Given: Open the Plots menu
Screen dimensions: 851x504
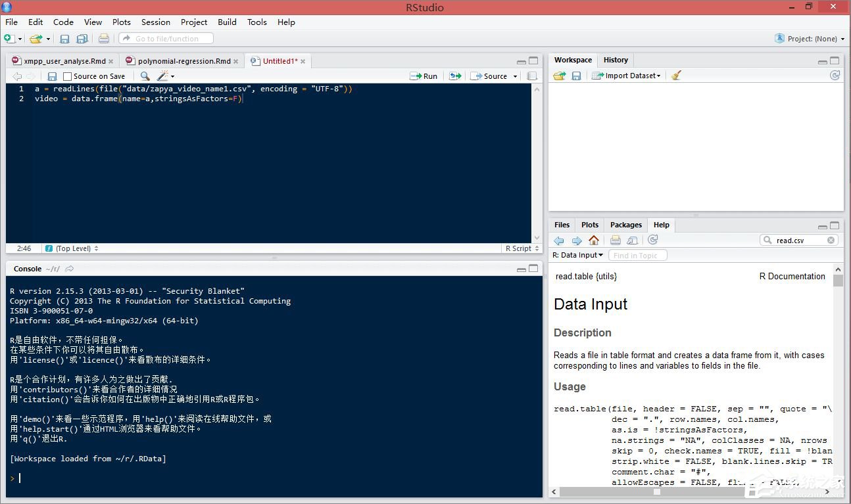Looking at the screenshot, I should coord(122,22).
